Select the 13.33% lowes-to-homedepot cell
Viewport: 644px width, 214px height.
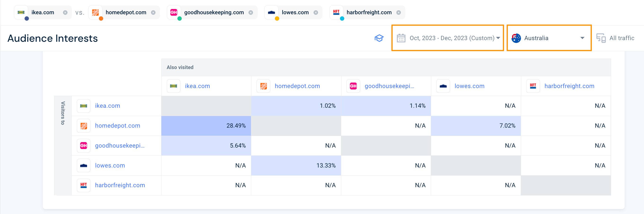click(296, 165)
